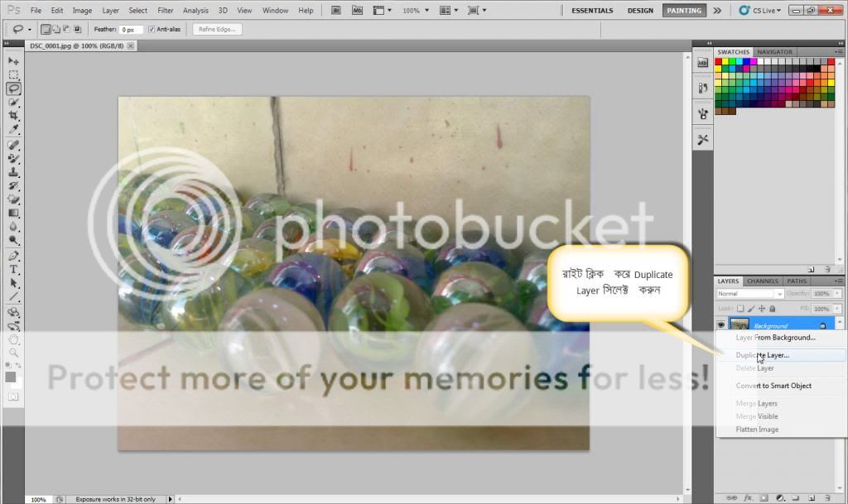The width and height of the screenshot is (848, 504).
Task: Click the Feather input field
Action: coord(132,29)
